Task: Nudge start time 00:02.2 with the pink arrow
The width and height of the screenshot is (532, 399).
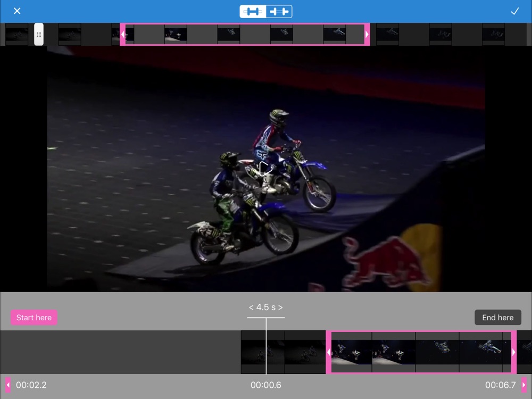Action: point(8,385)
